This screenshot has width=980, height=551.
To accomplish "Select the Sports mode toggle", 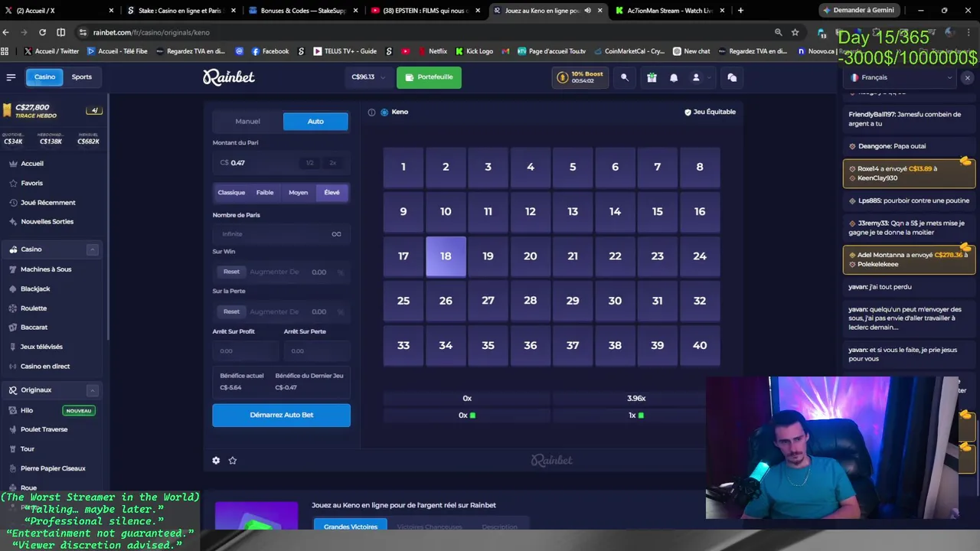I will pyautogui.click(x=82, y=77).
